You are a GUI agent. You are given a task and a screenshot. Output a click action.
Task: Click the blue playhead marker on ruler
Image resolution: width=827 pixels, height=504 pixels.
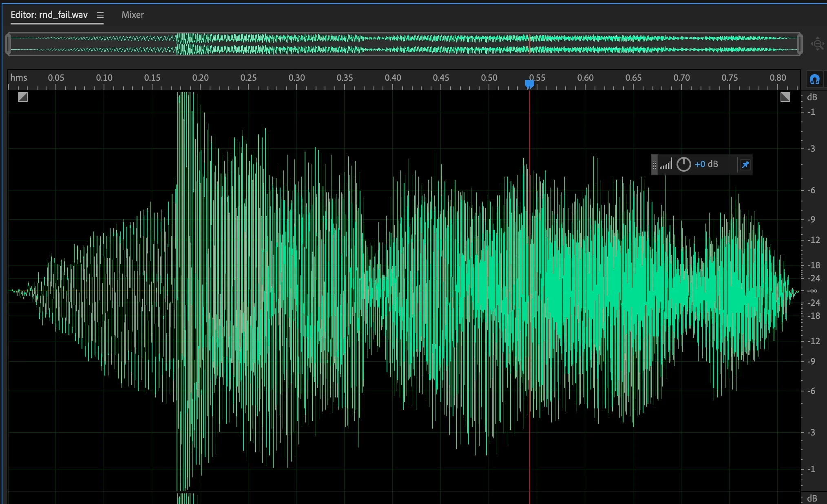(x=529, y=84)
